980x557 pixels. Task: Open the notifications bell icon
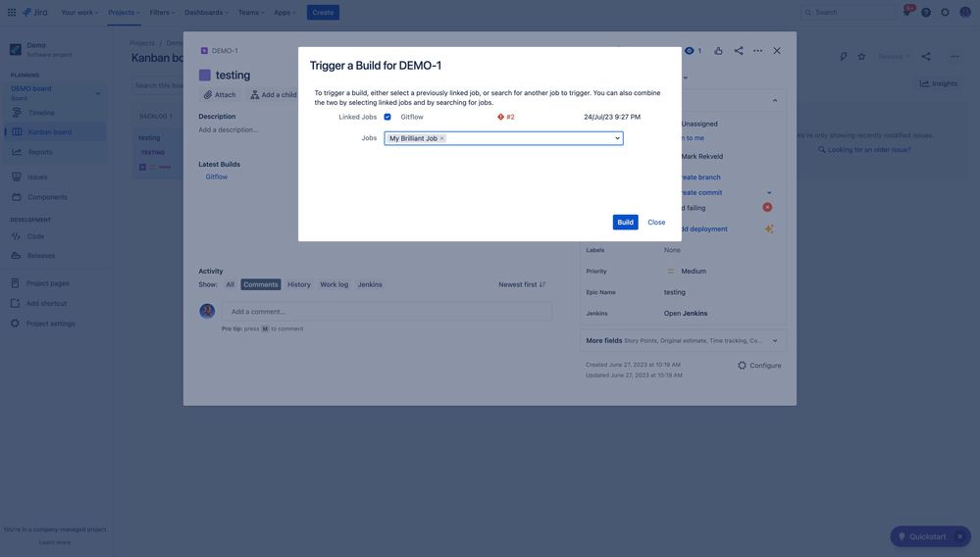(906, 12)
